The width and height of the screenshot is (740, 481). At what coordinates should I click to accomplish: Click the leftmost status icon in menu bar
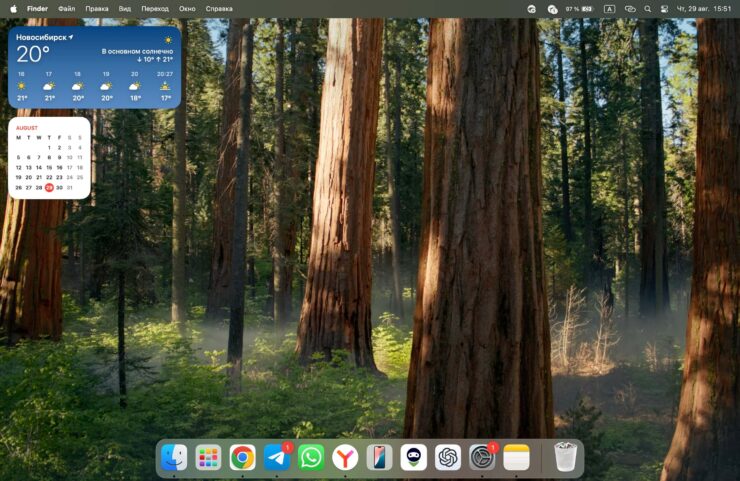point(531,8)
